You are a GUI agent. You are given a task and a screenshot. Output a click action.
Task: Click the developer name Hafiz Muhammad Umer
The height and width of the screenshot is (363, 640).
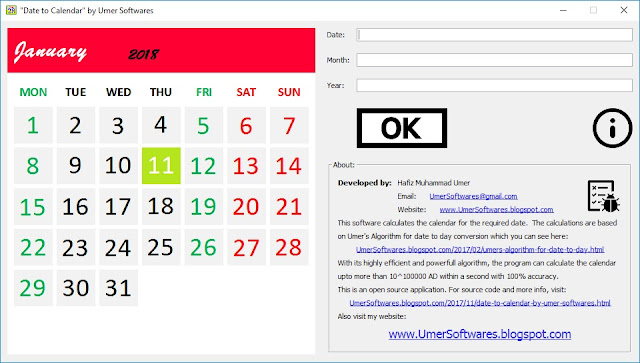point(433,183)
